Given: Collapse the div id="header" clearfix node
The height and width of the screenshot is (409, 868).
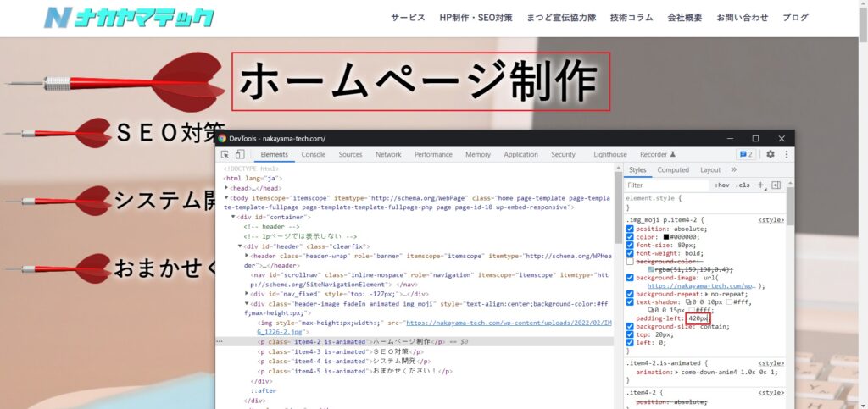Looking at the screenshot, I should coord(240,246).
